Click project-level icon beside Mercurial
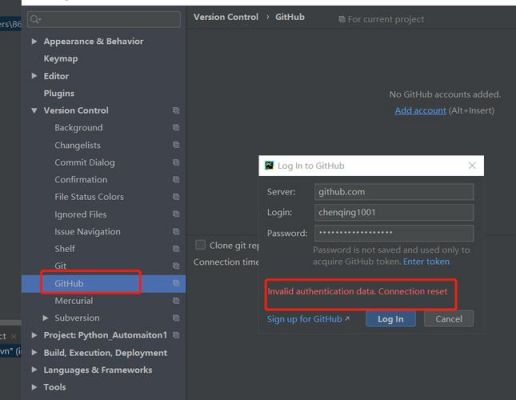516x400 pixels. 176,301
